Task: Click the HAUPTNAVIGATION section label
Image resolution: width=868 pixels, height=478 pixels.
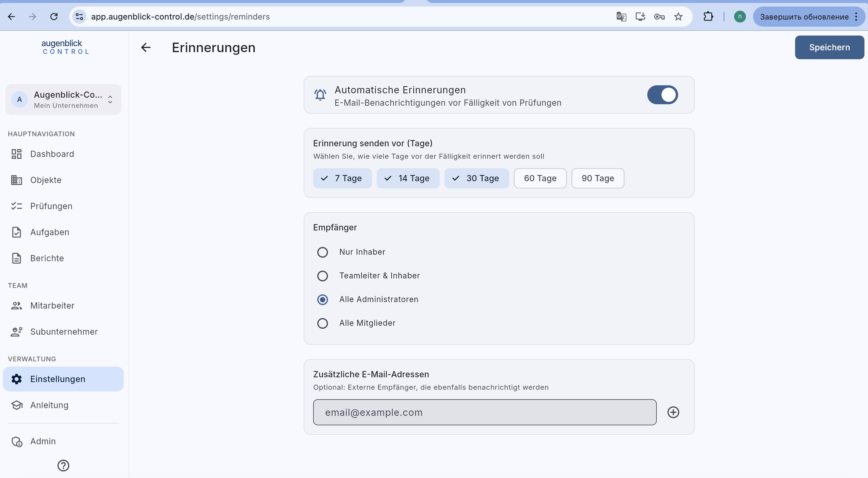Action: tap(41, 134)
